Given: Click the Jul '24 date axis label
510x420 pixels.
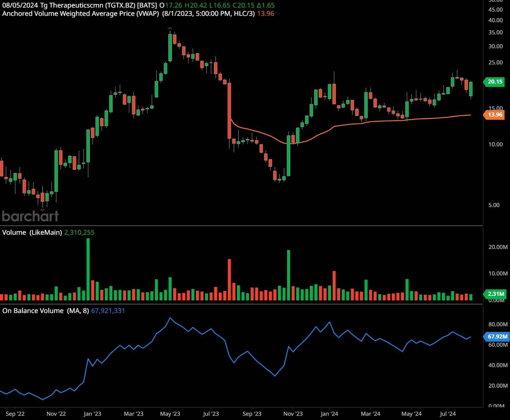Looking at the screenshot, I should [x=448, y=414].
